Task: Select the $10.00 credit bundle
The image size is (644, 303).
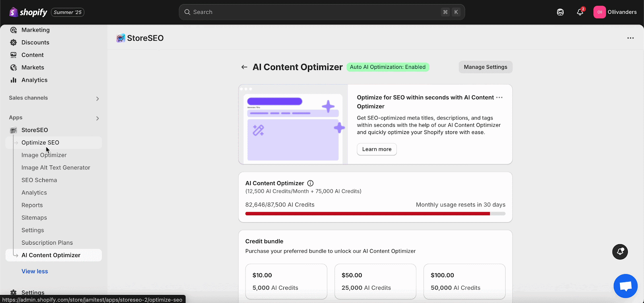Action: pyautogui.click(x=286, y=282)
